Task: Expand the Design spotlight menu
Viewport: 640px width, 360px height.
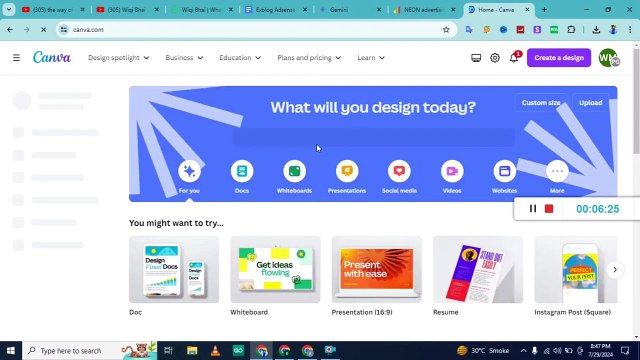Action: pos(118,58)
